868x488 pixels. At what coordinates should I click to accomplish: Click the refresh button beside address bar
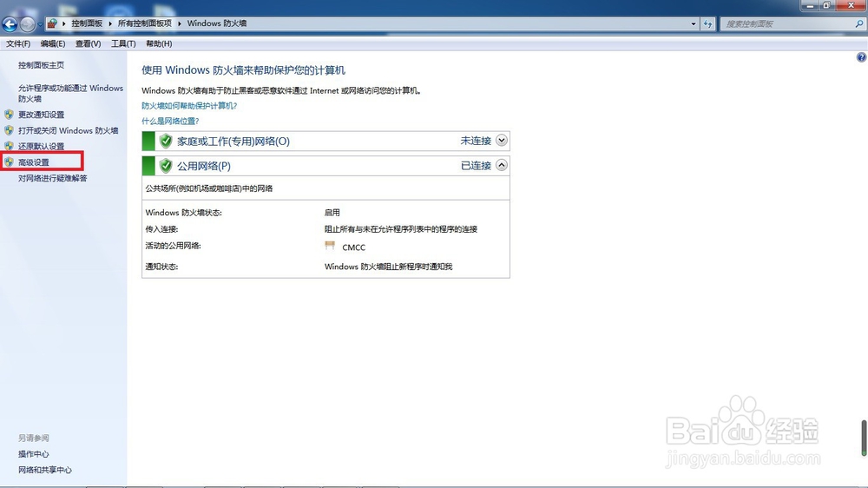pos(707,23)
